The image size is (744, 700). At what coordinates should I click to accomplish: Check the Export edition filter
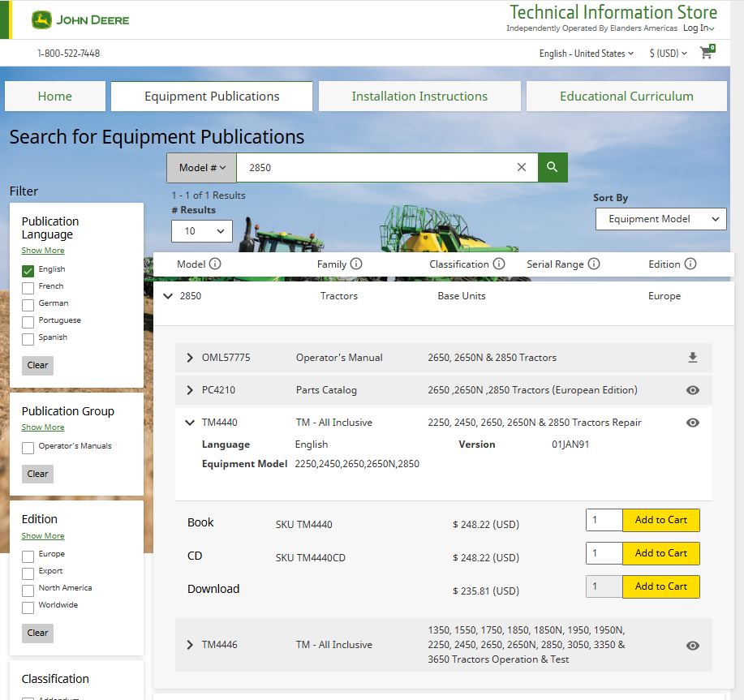(28, 573)
